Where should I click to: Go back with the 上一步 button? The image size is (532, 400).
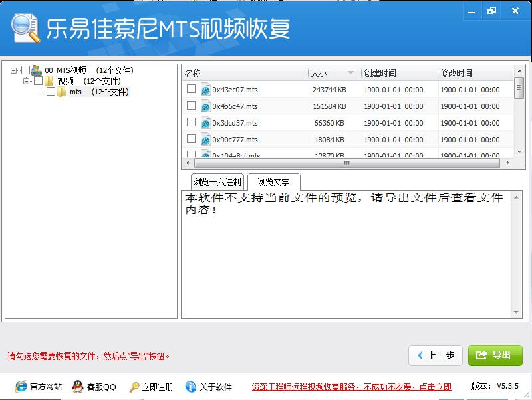[x=436, y=355]
